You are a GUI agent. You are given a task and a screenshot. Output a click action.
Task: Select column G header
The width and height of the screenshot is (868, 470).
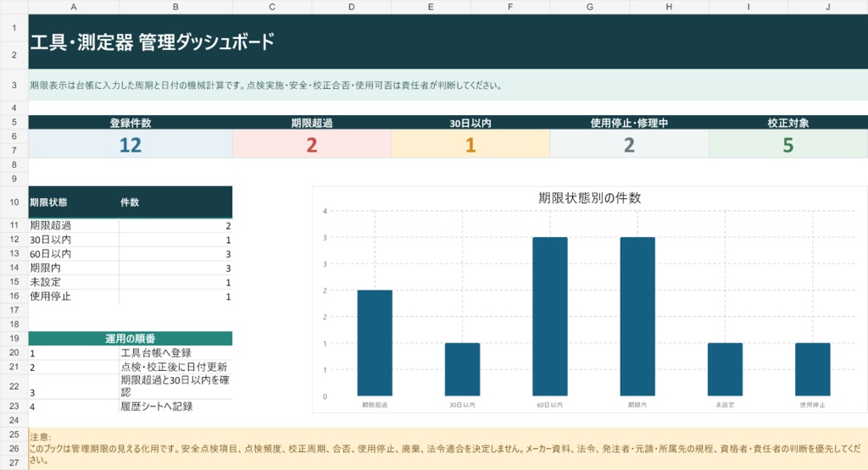tap(590, 7)
